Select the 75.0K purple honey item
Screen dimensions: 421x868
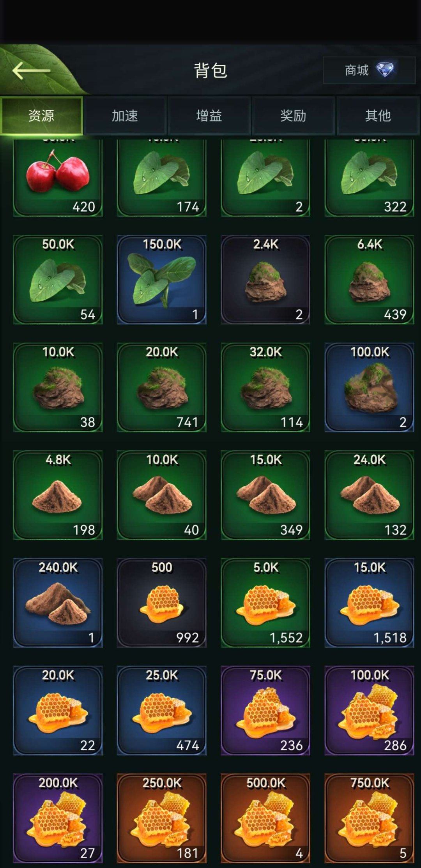coord(265,711)
